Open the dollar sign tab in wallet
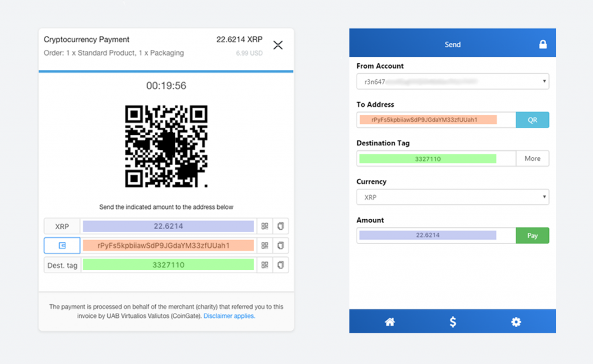 pyautogui.click(x=453, y=322)
